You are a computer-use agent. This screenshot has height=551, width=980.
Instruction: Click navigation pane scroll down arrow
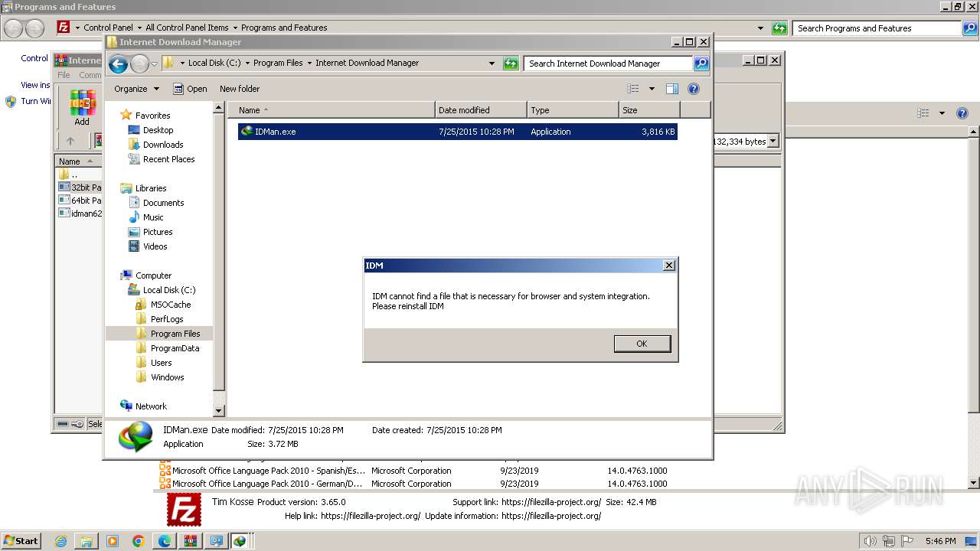pyautogui.click(x=218, y=411)
